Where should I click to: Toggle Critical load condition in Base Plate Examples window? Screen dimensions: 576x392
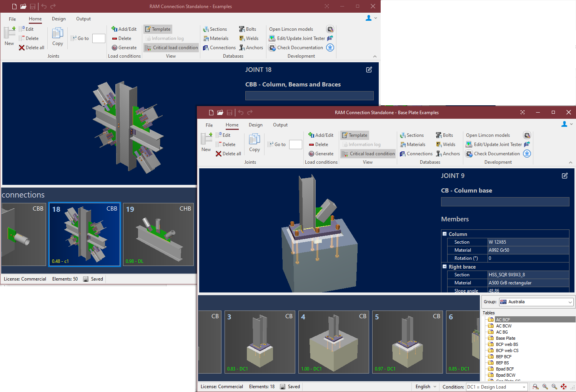pos(368,154)
